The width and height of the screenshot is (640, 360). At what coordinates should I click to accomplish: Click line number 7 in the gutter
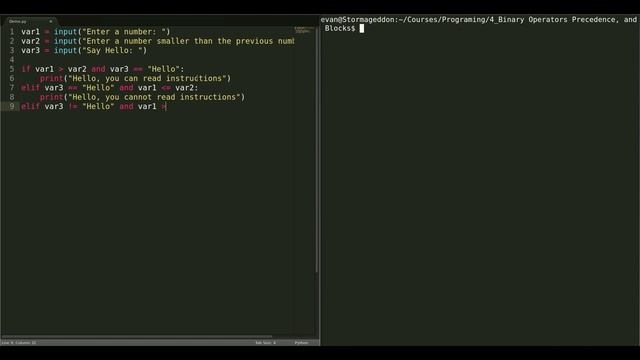pyautogui.click(x=12, y=88)
